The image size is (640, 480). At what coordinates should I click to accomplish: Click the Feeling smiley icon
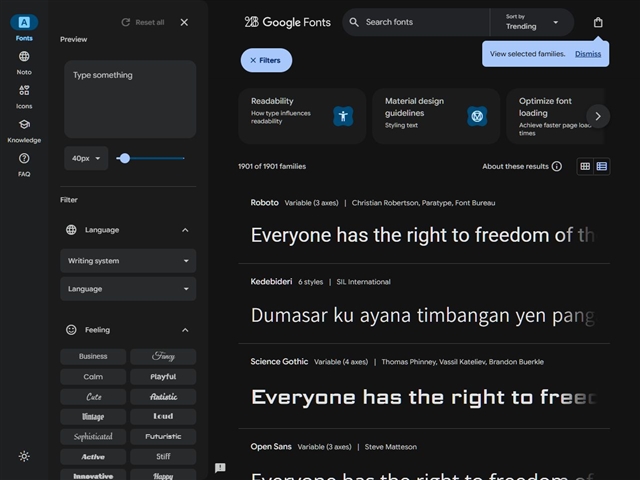(71, 330)
